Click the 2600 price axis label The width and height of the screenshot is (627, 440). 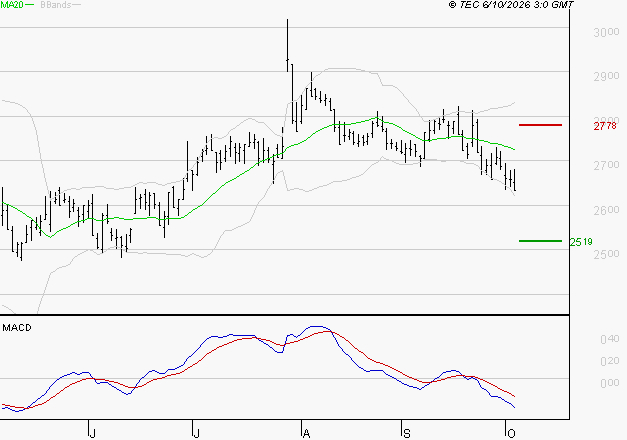point(606,210)
